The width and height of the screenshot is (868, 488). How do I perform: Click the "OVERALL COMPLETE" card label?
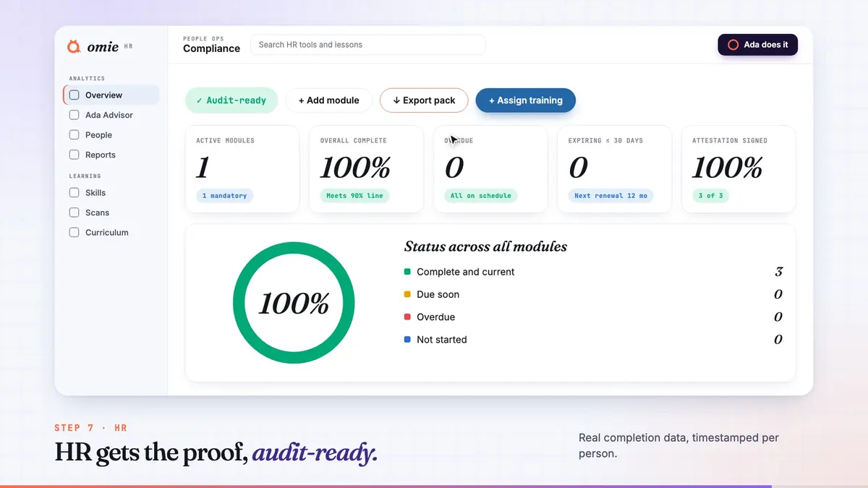(x=354, y=141)
